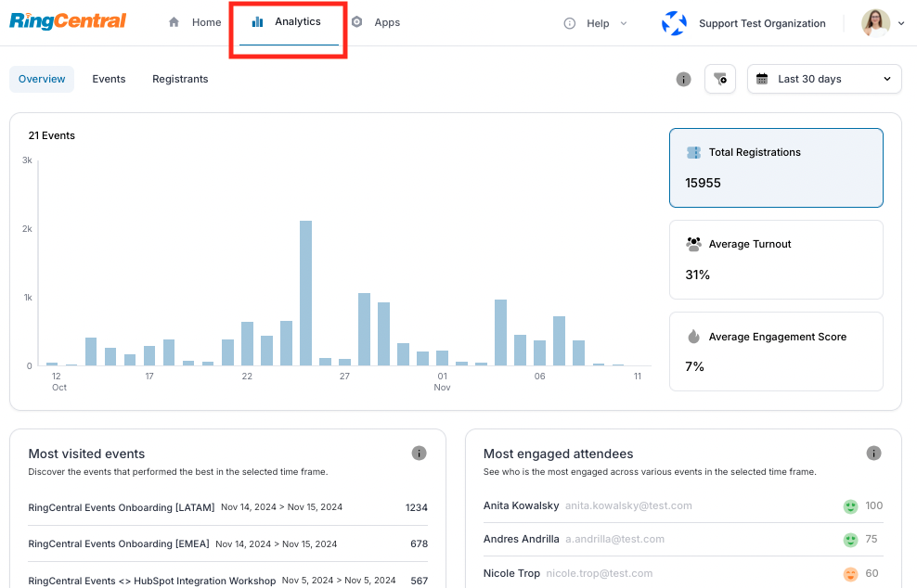
Task: Select the Average Turnout card
Action: [x=776, y=260]
